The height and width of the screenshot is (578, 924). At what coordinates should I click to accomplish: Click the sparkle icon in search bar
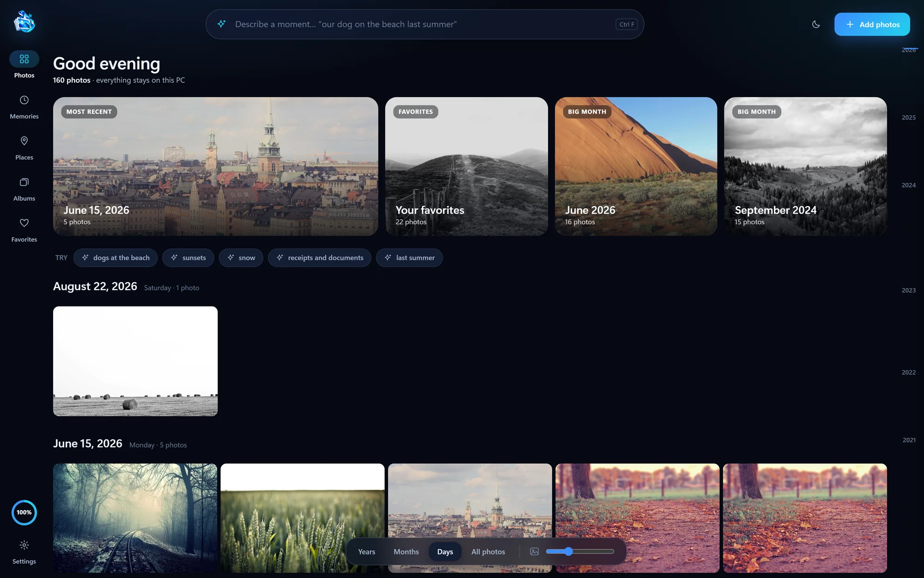(221, 24)
